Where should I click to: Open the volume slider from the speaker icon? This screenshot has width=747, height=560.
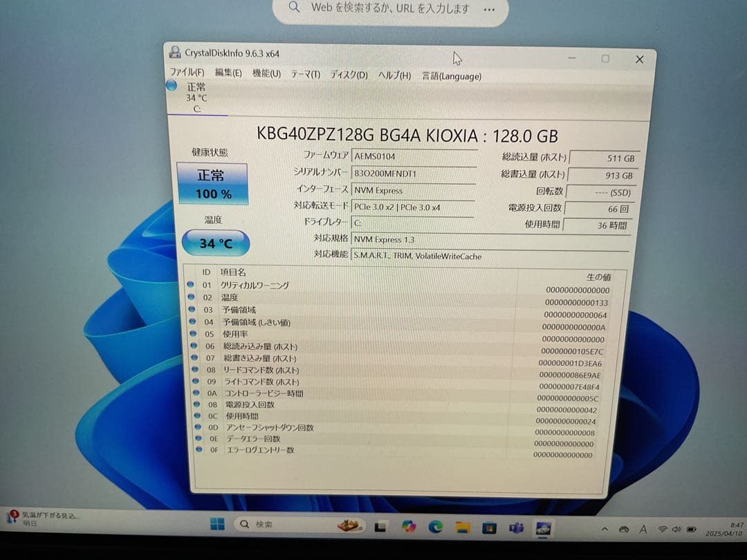click(676, 529)
